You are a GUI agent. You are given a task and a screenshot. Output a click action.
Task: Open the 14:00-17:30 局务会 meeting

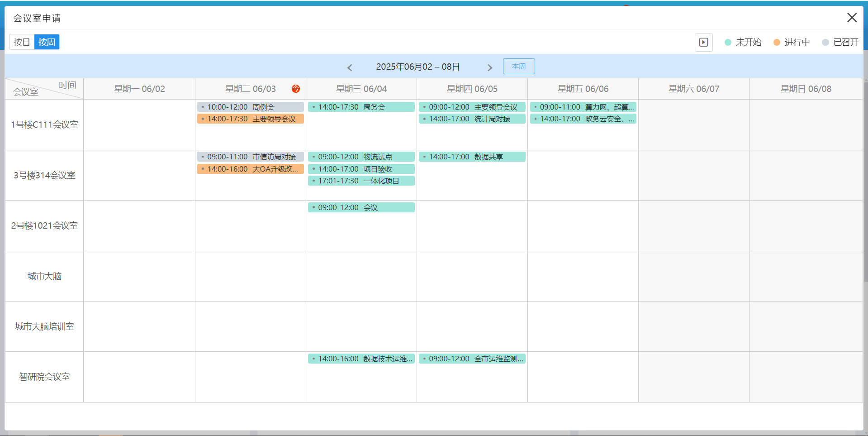(361, 107)
